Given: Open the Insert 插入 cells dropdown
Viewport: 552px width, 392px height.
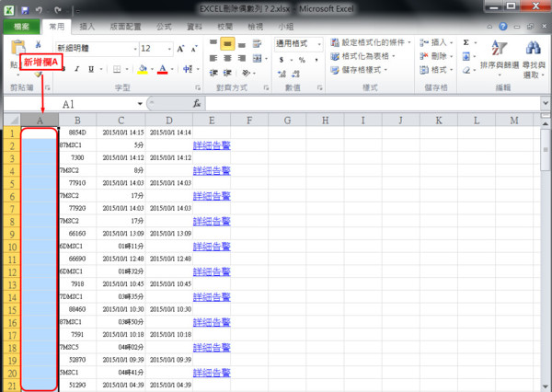Looking at the screenshot, I should tap(436, 42).
